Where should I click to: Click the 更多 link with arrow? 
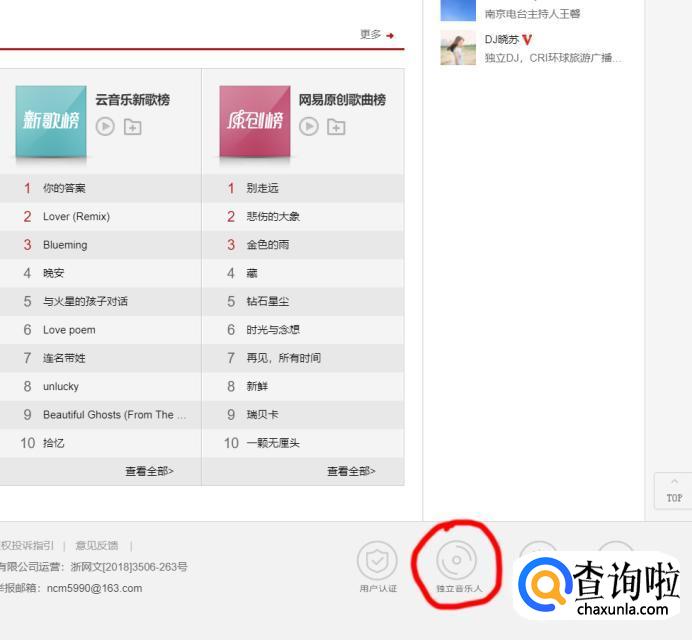pyautogui.click(x=376, y=34)
